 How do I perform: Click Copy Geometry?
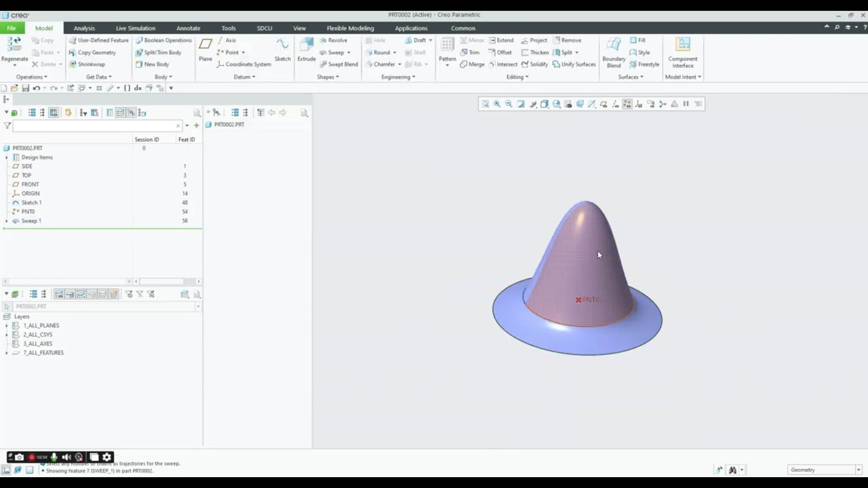coord(92,52)
